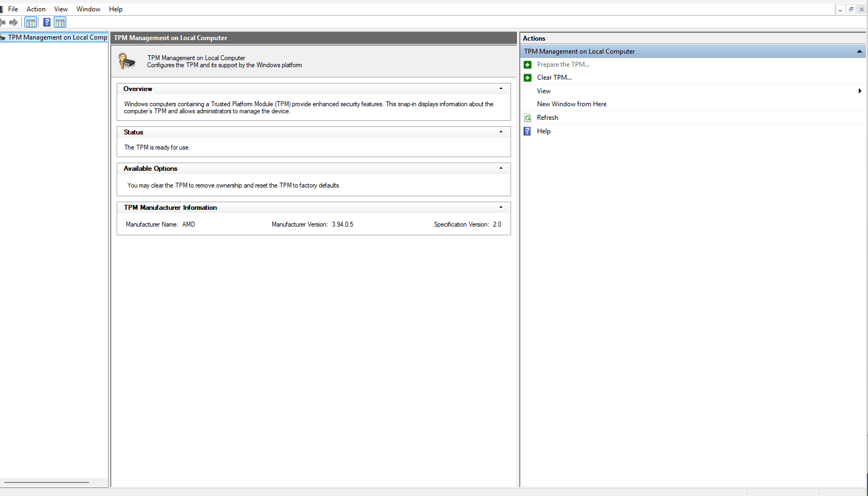Screen dimensions: 868x496
Task: Click the Refresh action label
Action: coord(547,118)
